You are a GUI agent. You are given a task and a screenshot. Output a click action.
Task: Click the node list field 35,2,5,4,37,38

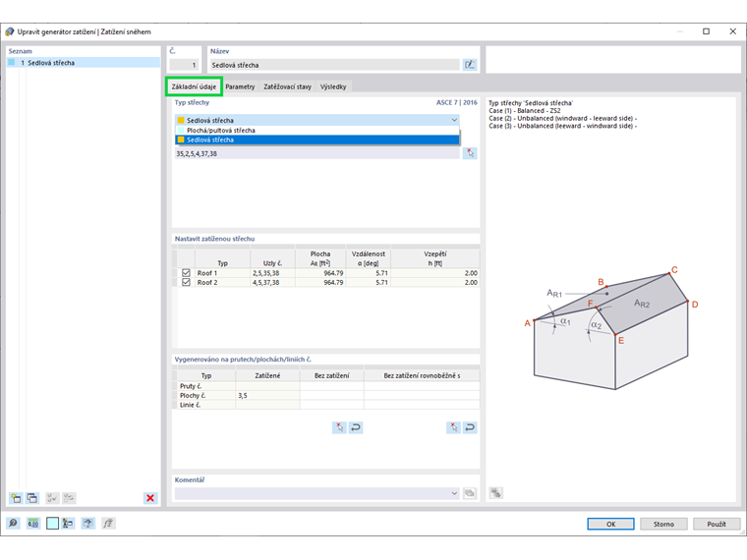[317, 153]
